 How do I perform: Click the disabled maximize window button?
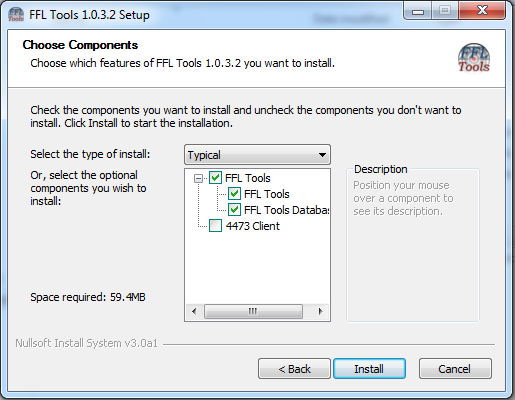click(445, 11)
